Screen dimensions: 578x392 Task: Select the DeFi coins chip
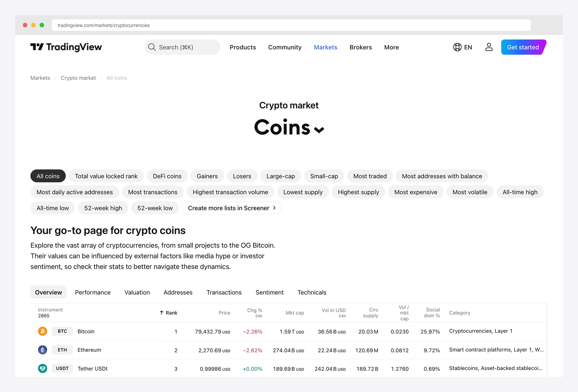pos(167,176)
